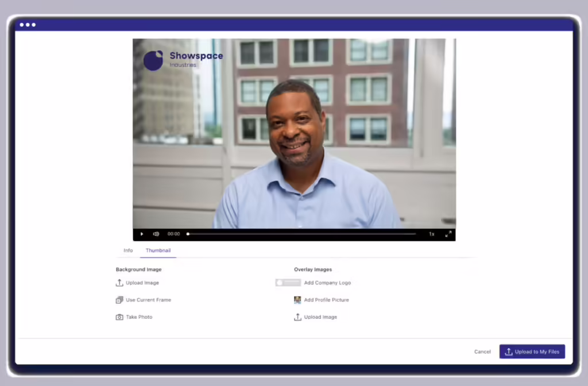This screenshot has width=588, height=386.
Task: Click the upload icon under Overlay Images
Action: pos(297,317)
